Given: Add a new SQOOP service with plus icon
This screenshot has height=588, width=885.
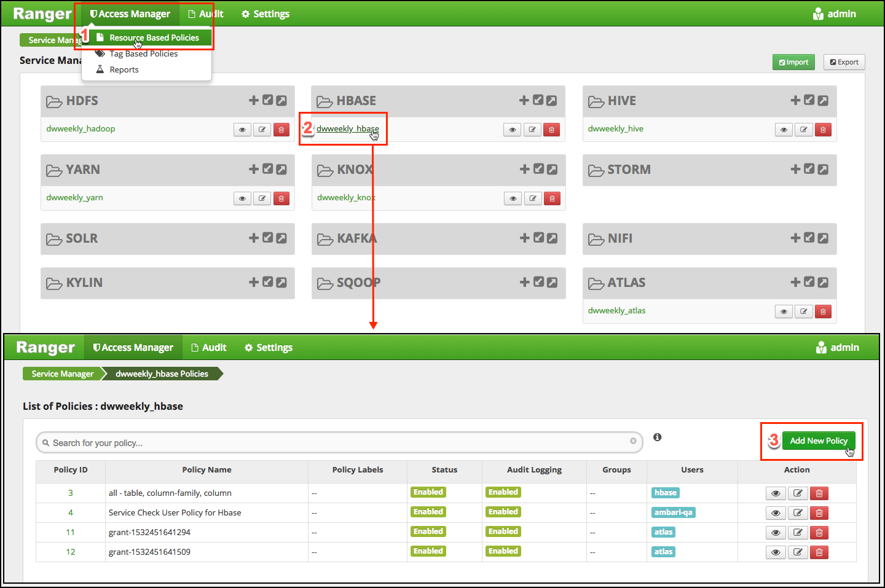Looking at the screenshot, I should tap(525, 282).
